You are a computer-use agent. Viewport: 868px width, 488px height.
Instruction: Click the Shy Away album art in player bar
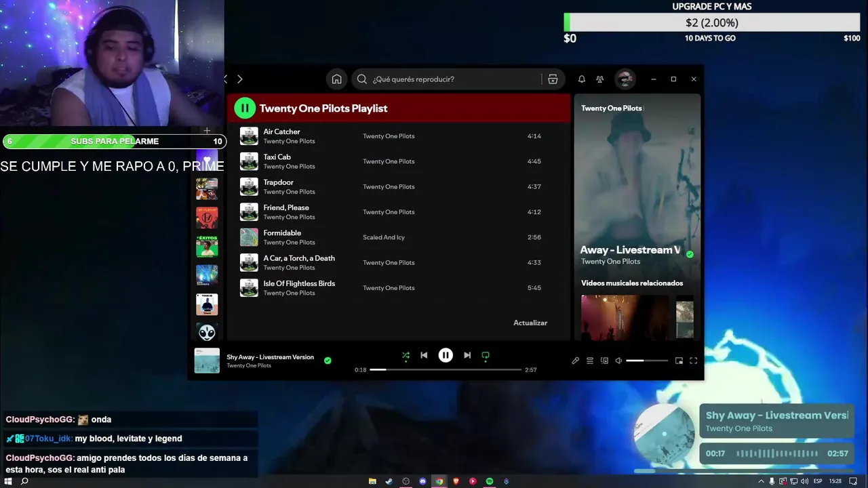tap(207, 361)
